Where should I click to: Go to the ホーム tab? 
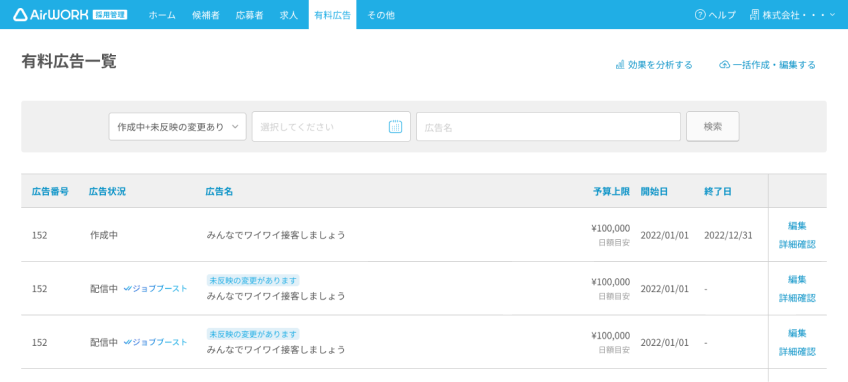[162, 15]
